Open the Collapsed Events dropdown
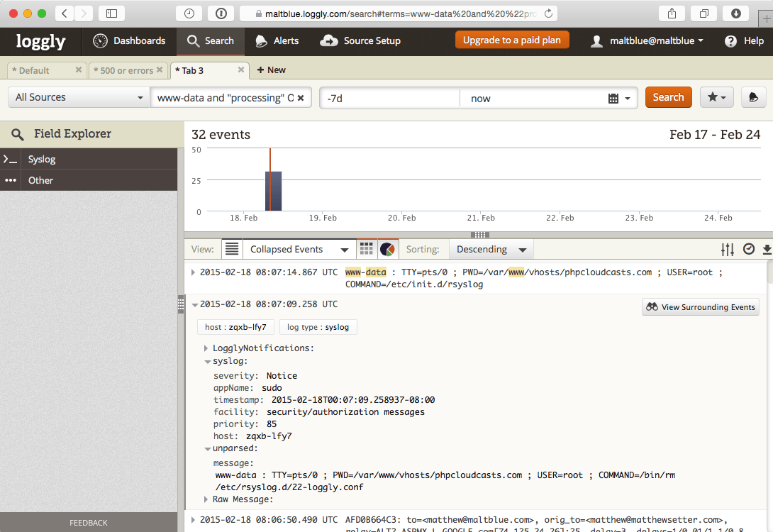Image resolution: width=773 pixels, height=532 pixels. (299, 249)
